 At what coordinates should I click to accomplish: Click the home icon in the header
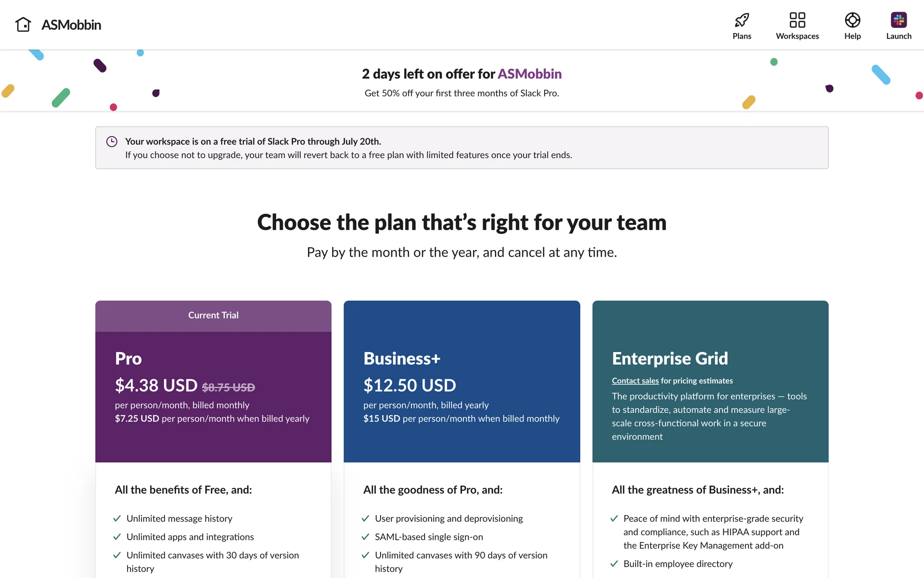[x=23, y=25]
